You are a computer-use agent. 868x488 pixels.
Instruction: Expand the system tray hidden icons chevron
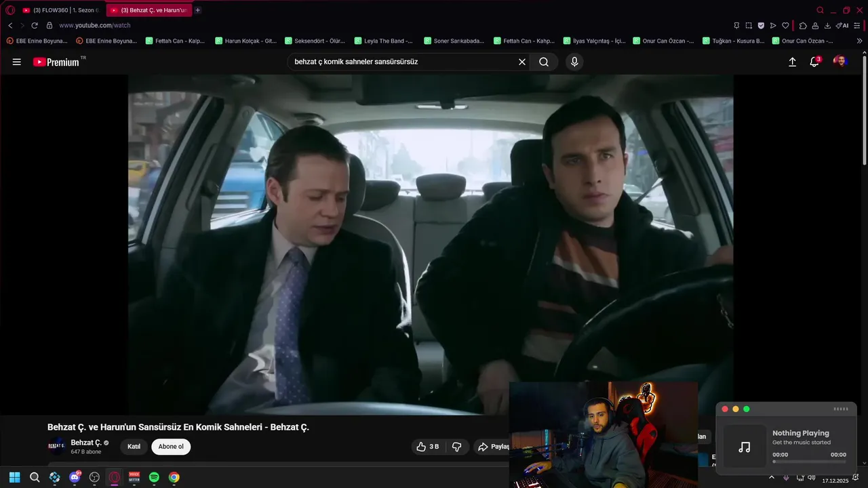tap(771, 477)
